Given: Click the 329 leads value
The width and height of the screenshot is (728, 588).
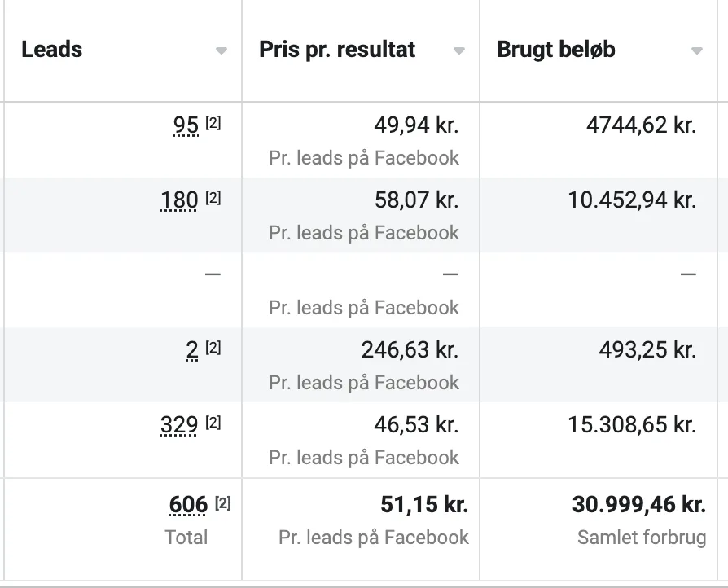Looking at the screenshot, I should pyautogui.click(x=179, y=425).
